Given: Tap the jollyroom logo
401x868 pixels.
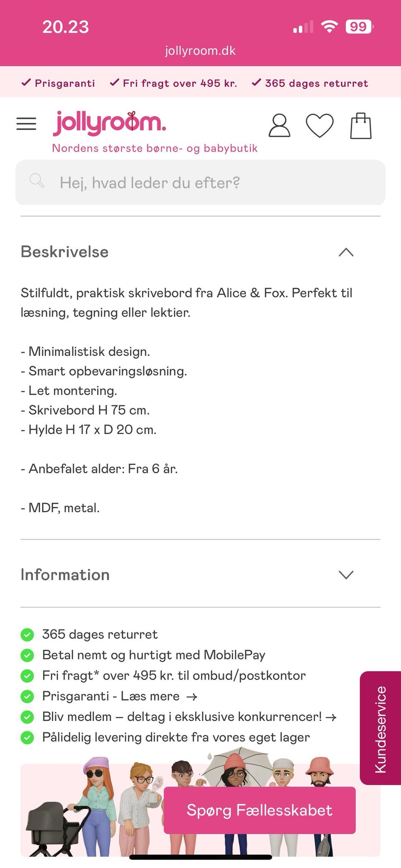Looking at the screenshot, I should point(109,123).
